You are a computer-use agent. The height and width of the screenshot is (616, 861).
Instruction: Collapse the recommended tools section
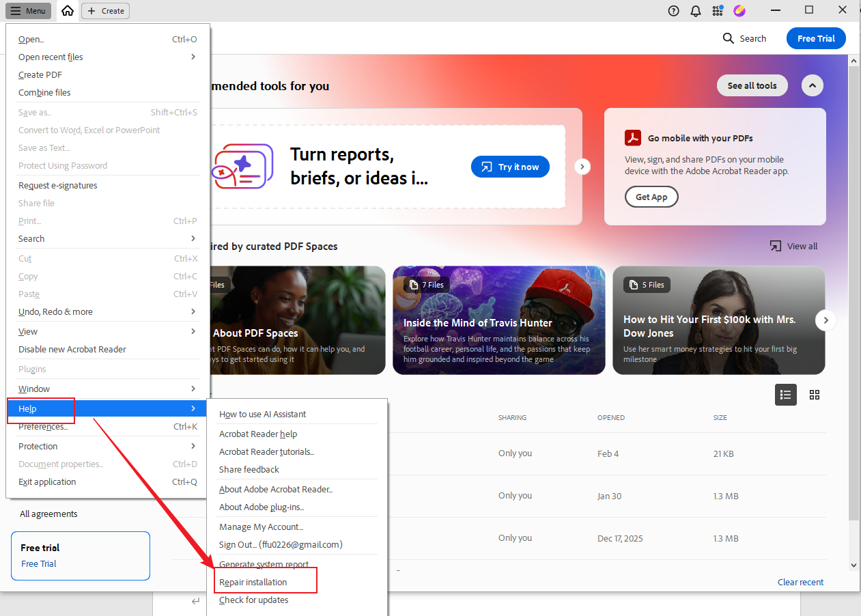click(812, 85)
